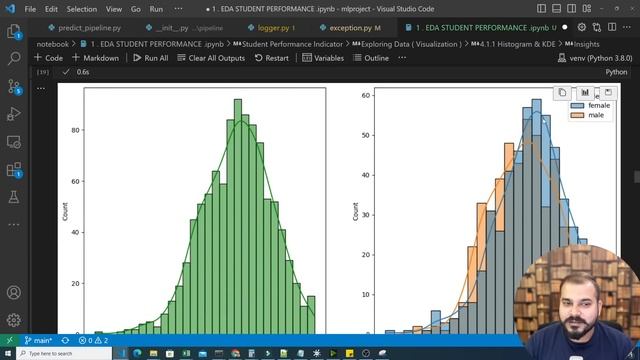
Task: Open the Remote Explorer view
Action: pyautogui.click(x=14, y=142)
